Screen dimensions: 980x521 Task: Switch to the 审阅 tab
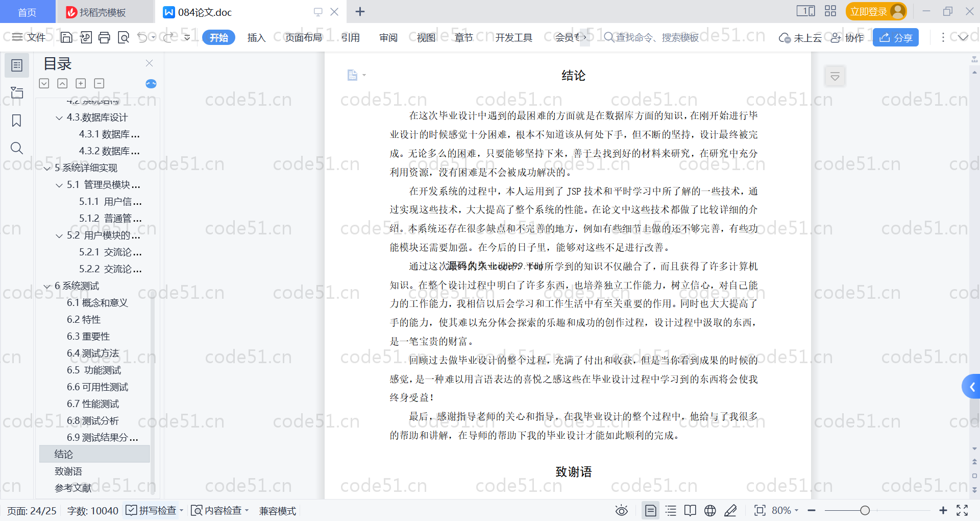[x=388, y=38]
